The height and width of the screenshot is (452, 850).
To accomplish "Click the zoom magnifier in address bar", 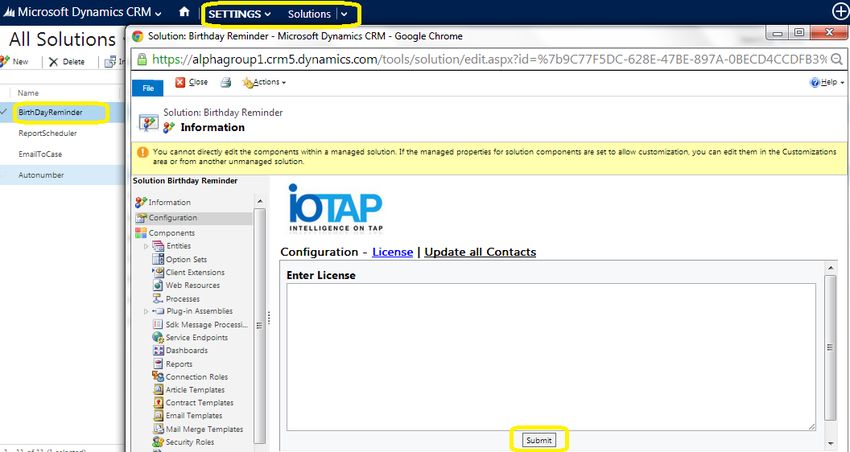I will pyautogui.click(x=836, y=59).
